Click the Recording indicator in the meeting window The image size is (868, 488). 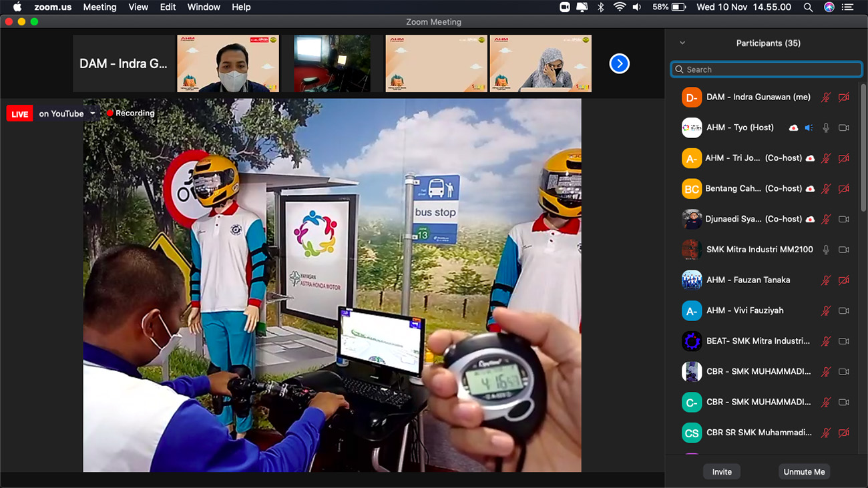131,113
